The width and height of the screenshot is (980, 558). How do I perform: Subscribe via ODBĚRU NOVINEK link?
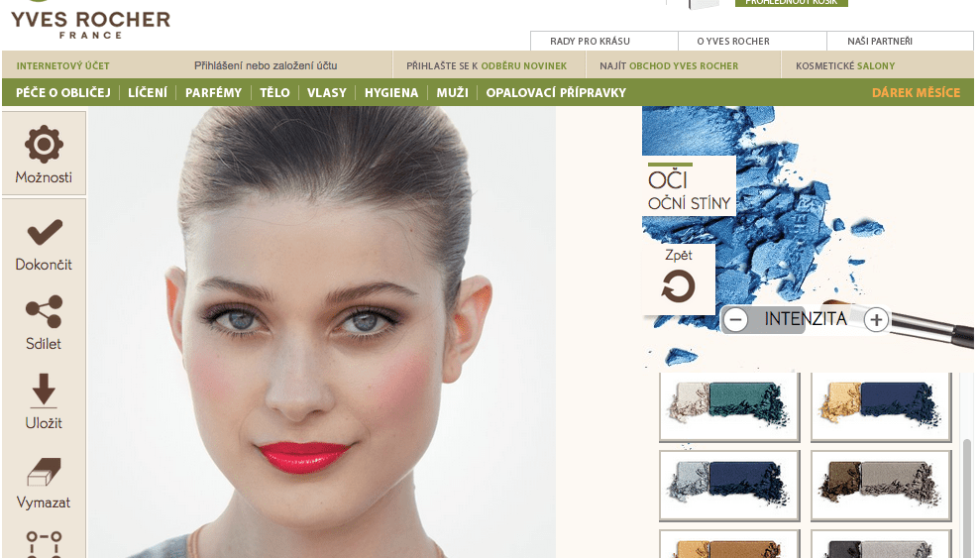pos(524,65)
